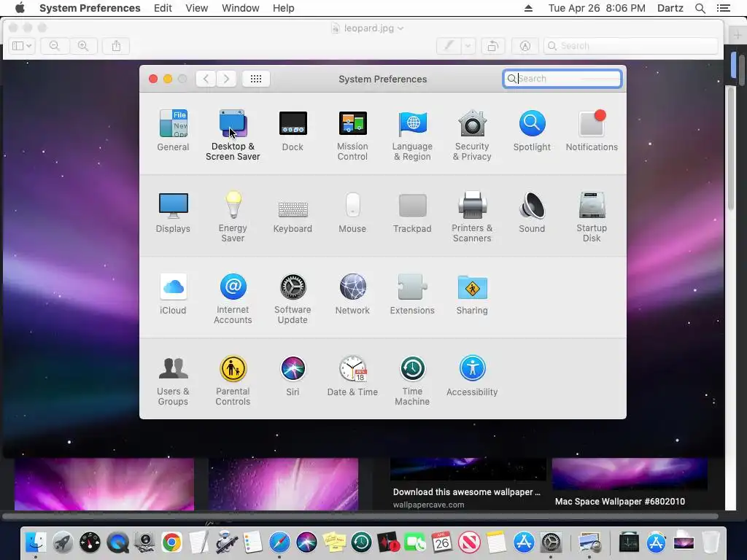The height and width of the screenshot is (560, 747).
Task: Click the Dartz user menu item
Action: pyautogui.click(x=670, y=8)
